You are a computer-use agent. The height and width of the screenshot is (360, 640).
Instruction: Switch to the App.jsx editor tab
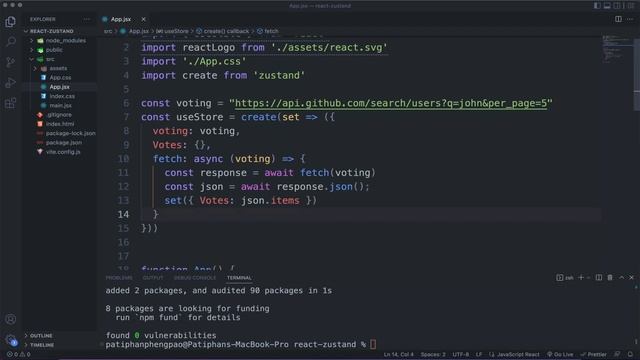click(120, 19)
